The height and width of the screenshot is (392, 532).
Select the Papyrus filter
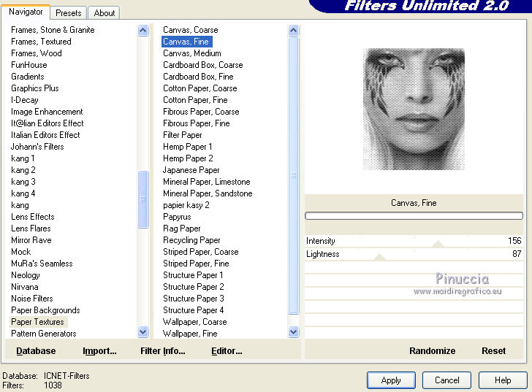177,217
